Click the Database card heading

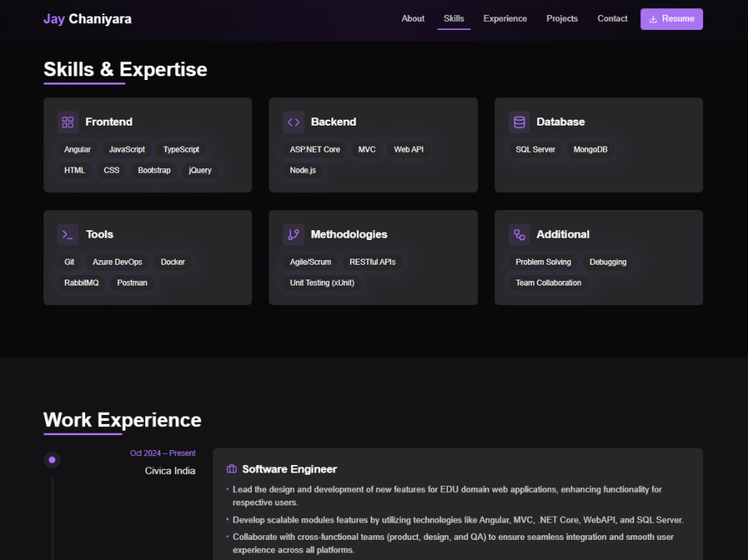point(560,122)
